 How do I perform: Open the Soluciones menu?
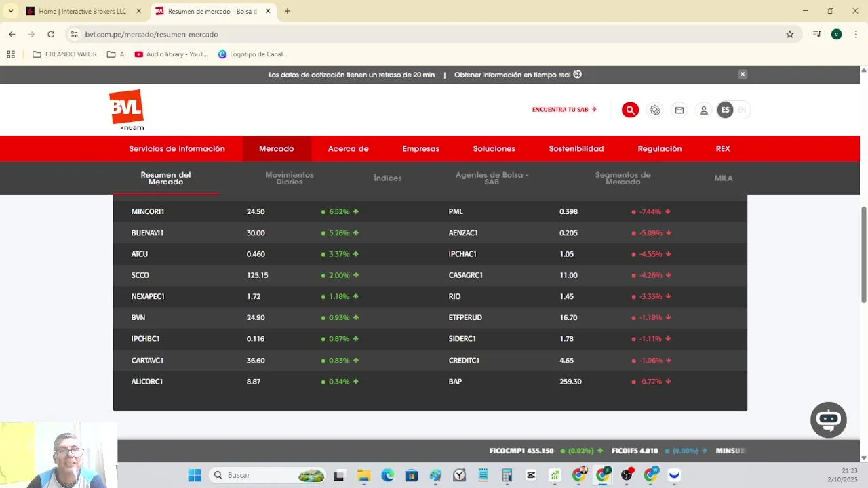point(494,148)
